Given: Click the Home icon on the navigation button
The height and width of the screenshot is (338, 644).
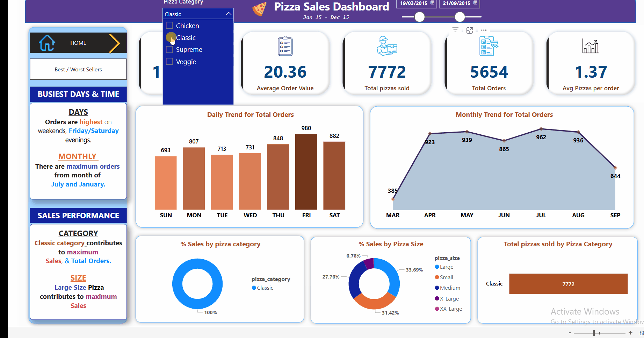Looking at the screenshot, I should coord(46,42).
